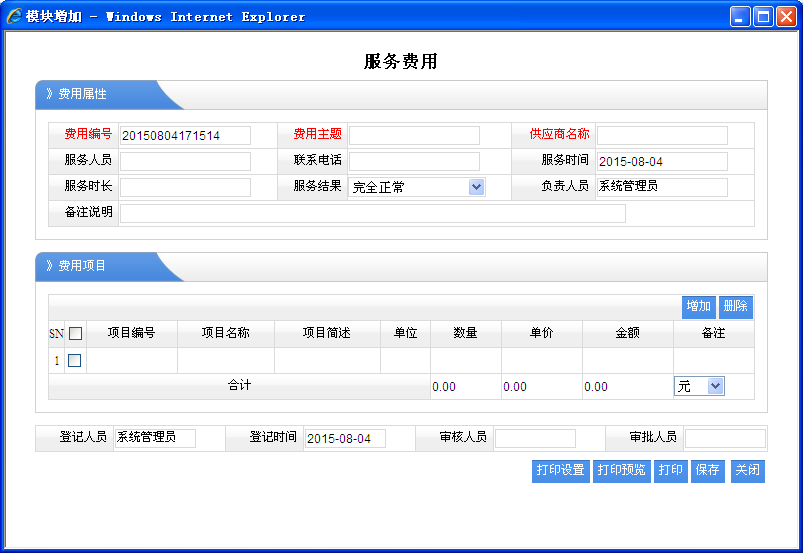Screen dimensions: 803x553
Task: Click 增加 to add a row
Action: click(x=698, y=307)
